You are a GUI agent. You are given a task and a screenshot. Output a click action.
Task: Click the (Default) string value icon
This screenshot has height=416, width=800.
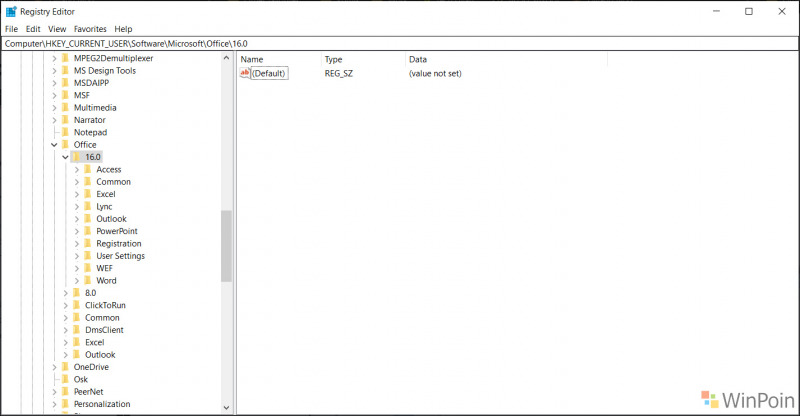pyautogui.click(x=245, y=73)
